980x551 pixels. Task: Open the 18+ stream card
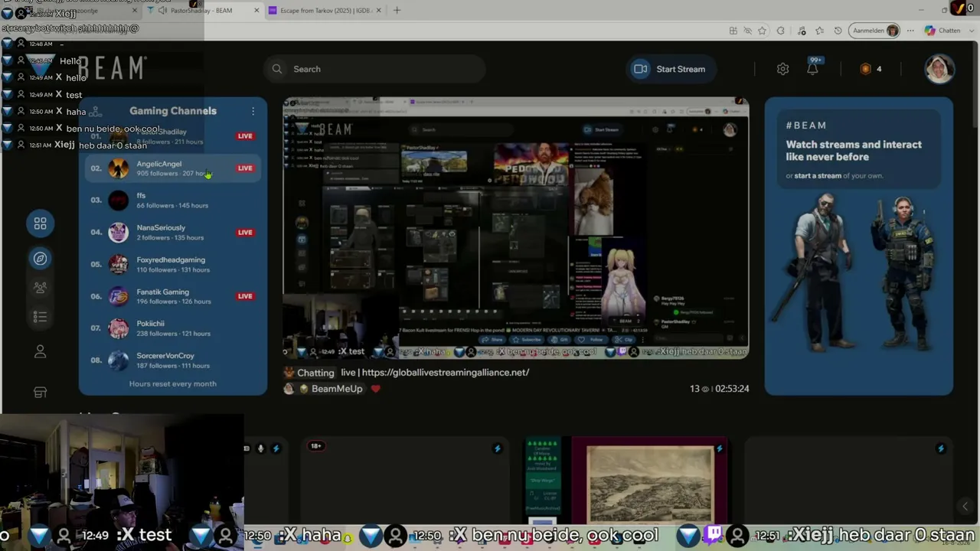(x=405, y=480)
